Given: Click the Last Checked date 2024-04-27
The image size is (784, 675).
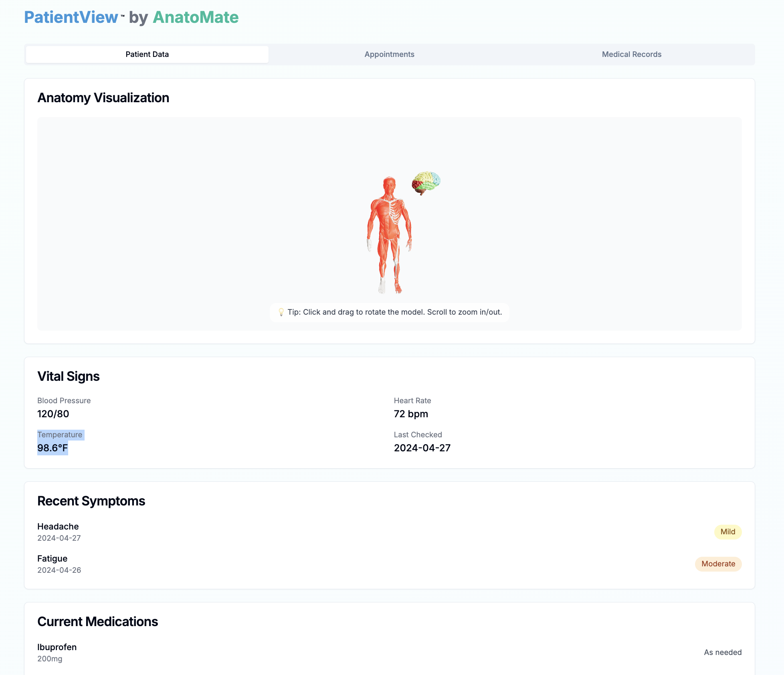Looking at the screenshot, I should [x=422, y=448].
